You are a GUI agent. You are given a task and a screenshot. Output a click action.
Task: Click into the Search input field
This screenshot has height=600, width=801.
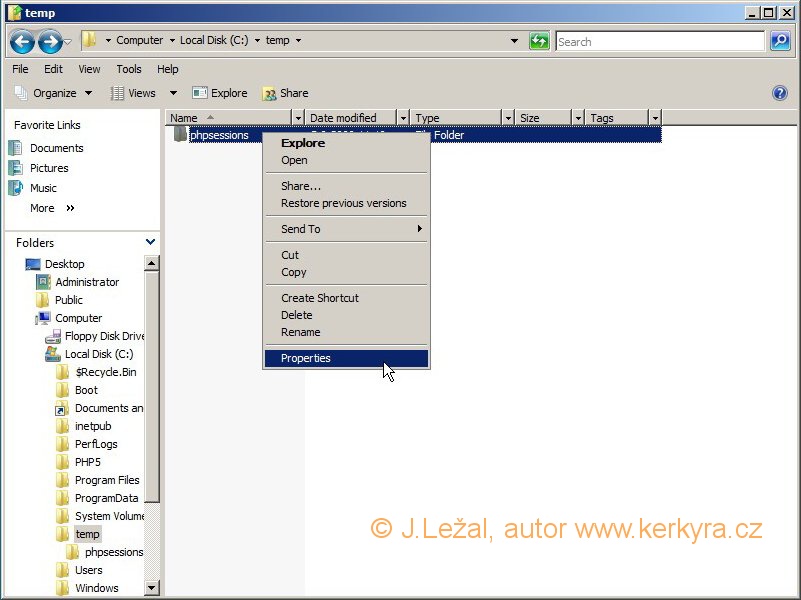pos(660,41)
